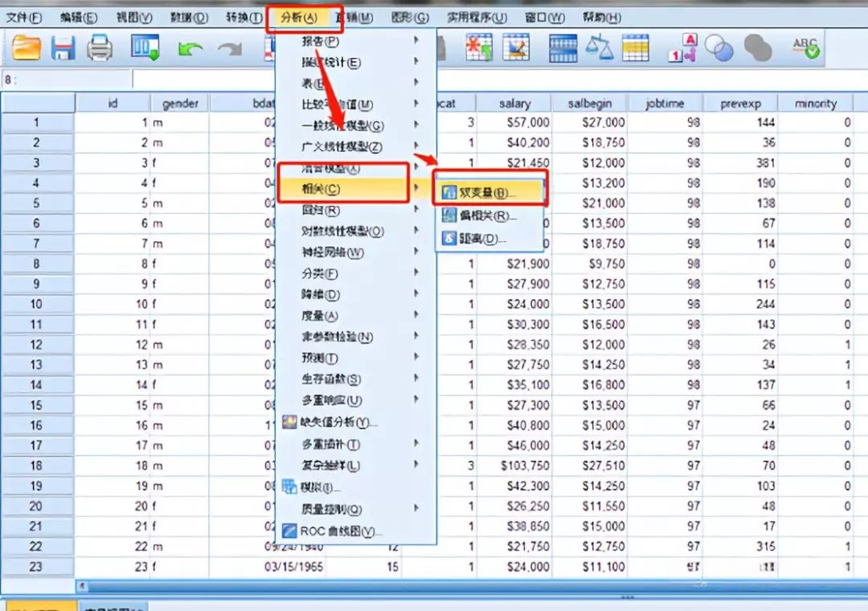
Task: Expand the 度量(A) submenu
Action: (355, 316)
